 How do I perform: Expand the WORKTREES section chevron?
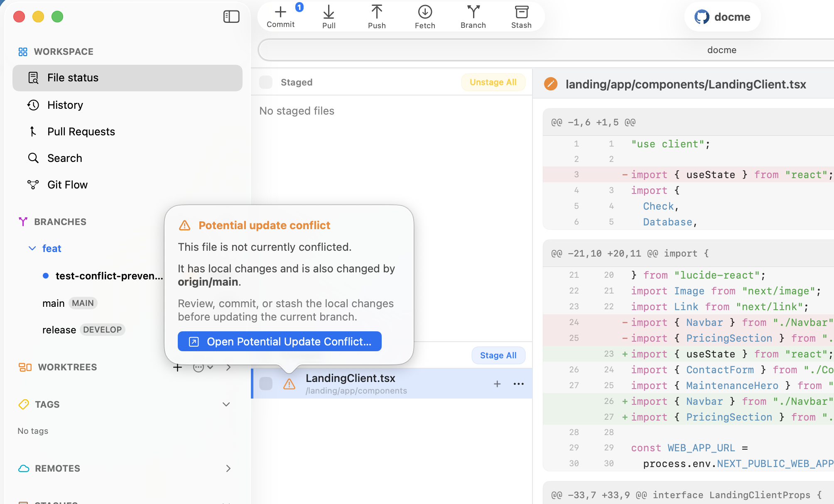pyautogui.click(x=228, y=367)
